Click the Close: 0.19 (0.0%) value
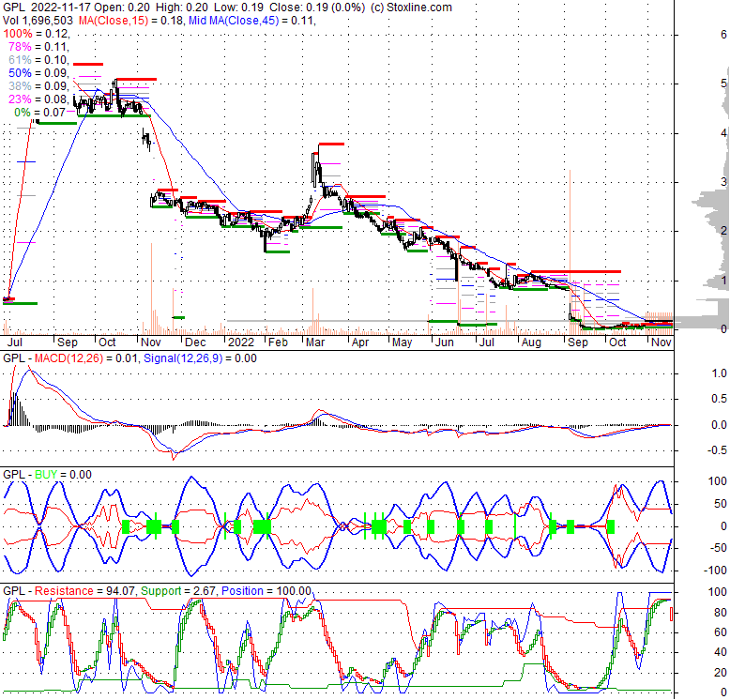 316,8
